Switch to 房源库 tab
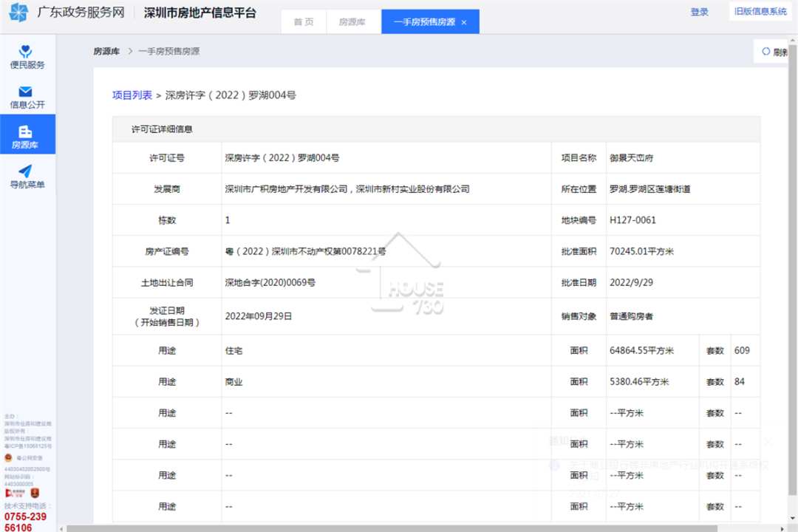 click(x=352, y=22)
